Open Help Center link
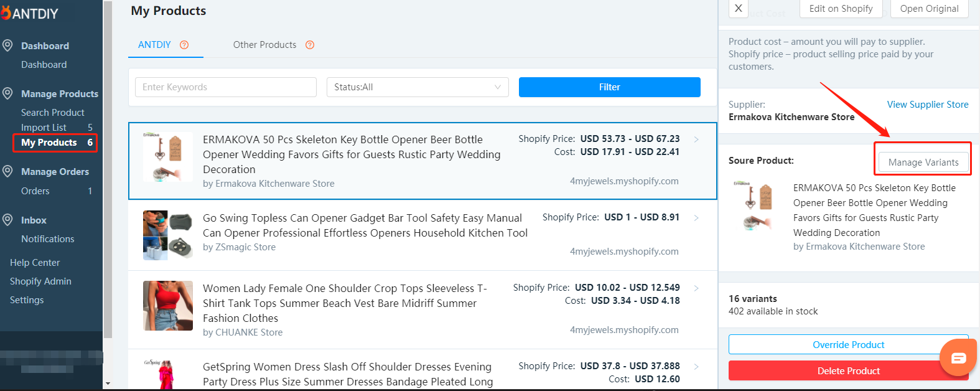Viewport: 980px width, 391px height. point(35,263)
